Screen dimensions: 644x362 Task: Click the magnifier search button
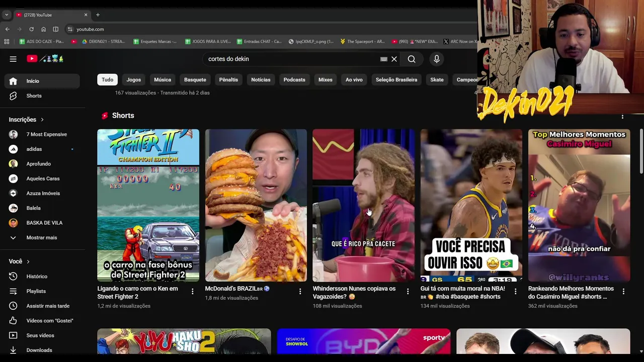[x=412, y=59]
